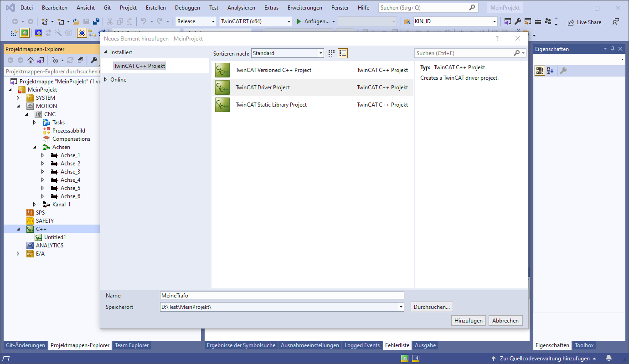
Task: Click the Live Share button
Action: pos(584,22)
